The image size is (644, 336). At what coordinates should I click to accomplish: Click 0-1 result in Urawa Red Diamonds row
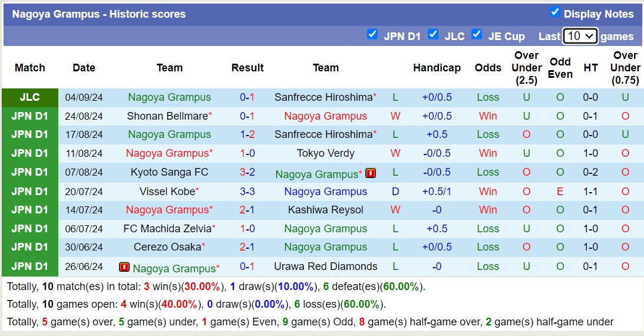pos(247,266)
